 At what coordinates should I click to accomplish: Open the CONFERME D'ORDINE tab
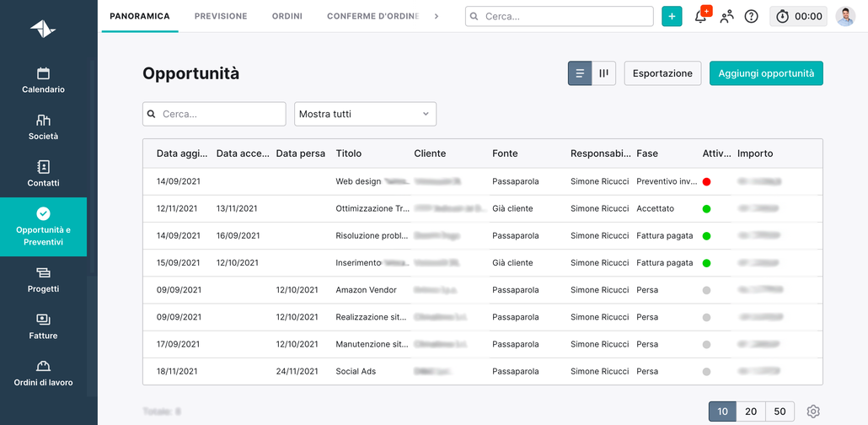[x=373, y=16]
